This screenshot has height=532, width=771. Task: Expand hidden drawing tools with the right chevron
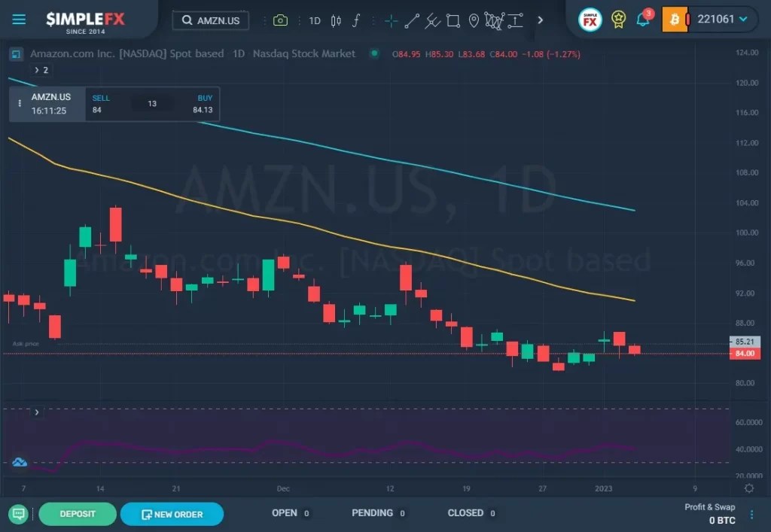[541, 20]
